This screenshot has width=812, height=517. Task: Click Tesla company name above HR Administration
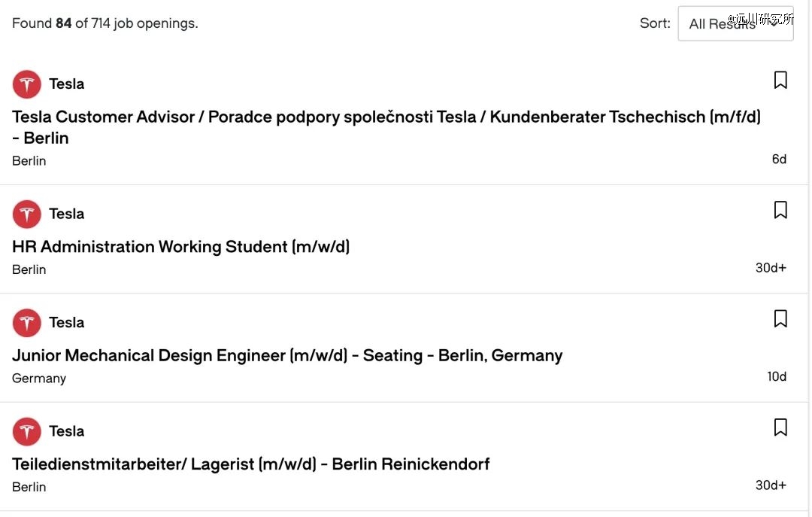(x=66, y=214)
